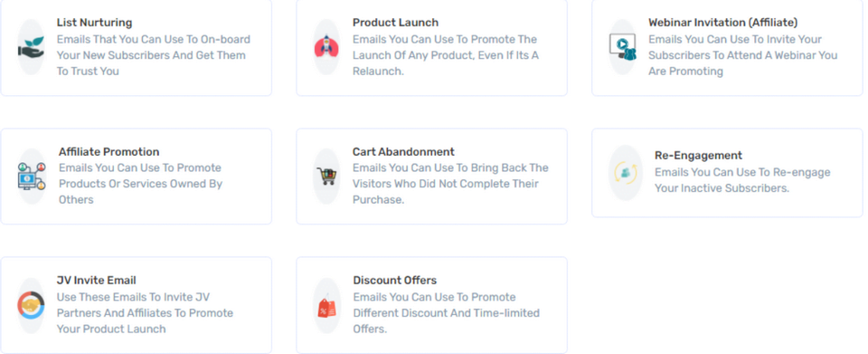Open the List Nurturing title
The height and width of the screenshot is (354, 868).
(x=95, y=23)
